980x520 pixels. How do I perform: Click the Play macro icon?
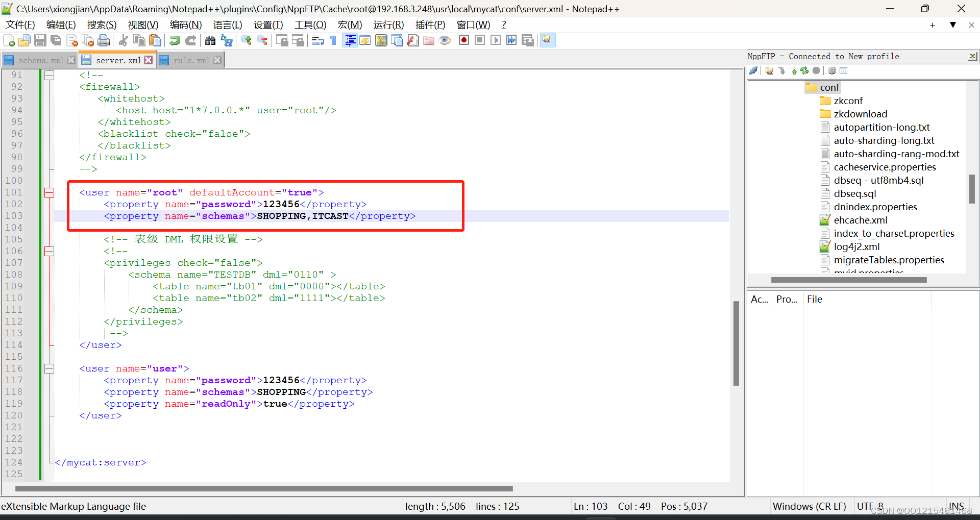coord(496,40)
